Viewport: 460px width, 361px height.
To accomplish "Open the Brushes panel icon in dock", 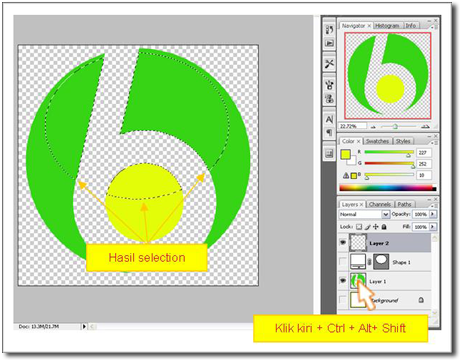I will point(329,84).
